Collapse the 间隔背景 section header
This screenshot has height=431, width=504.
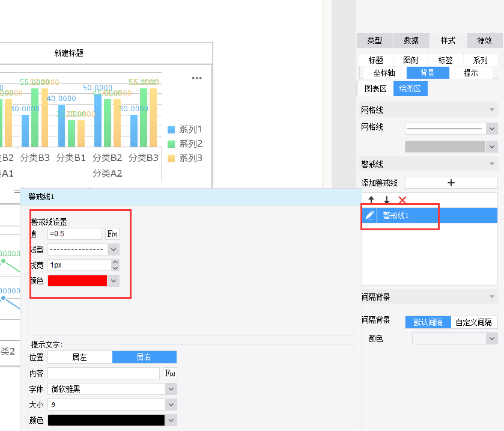click(x=430, y=296)
